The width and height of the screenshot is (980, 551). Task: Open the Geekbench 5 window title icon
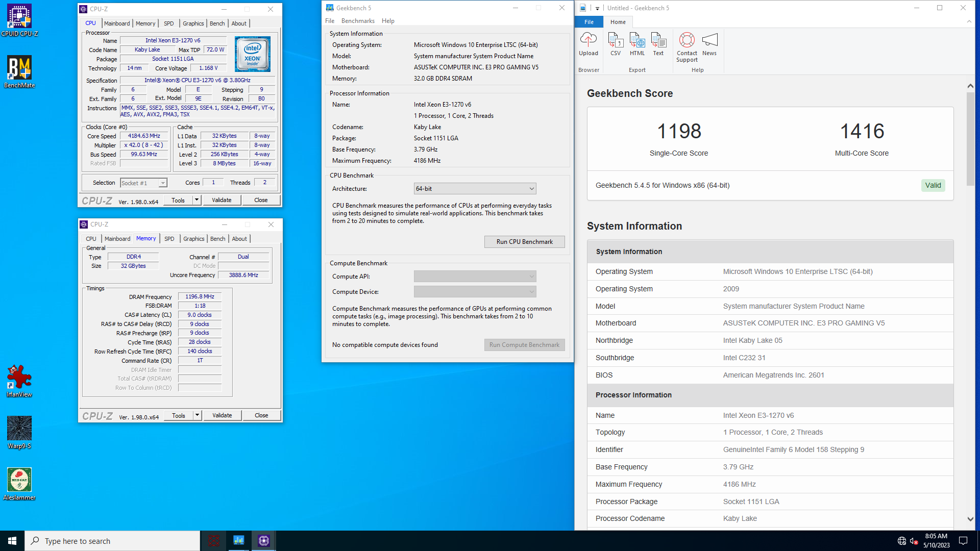[x=330, y=8]
